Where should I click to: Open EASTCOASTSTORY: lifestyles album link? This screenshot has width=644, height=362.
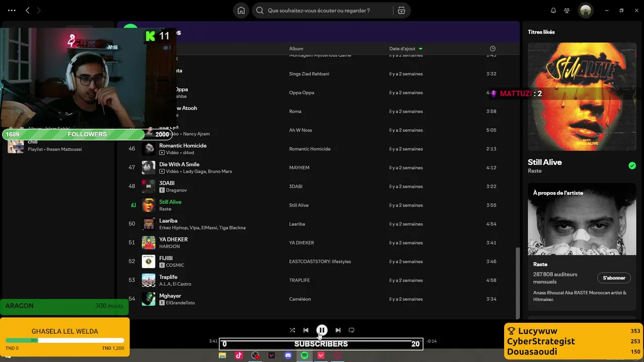click(x=320, y=261)
